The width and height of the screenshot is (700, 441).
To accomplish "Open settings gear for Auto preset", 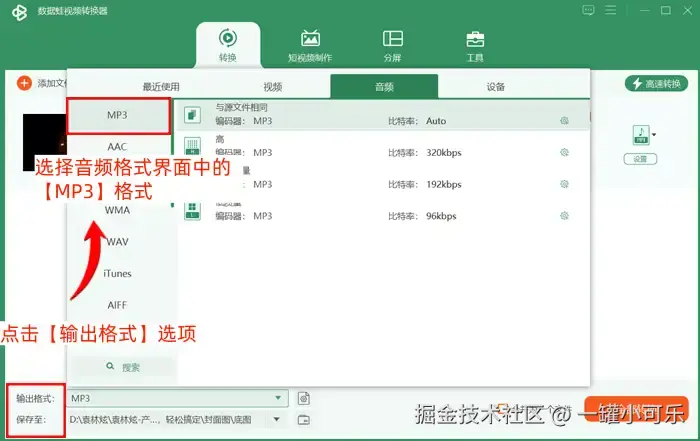I will (x=564, y=121).
